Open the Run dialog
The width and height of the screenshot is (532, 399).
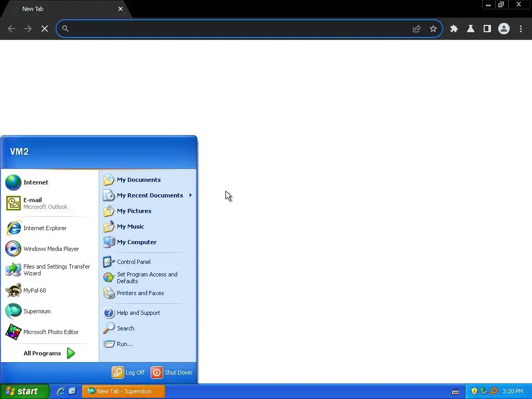click(148, 344)
